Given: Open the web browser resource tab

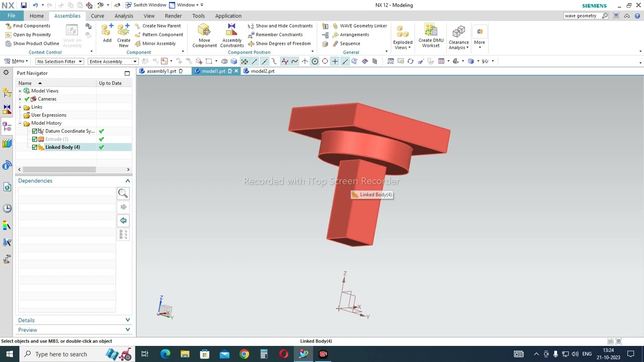Looking at the screenshot, I should click(7, 187).
